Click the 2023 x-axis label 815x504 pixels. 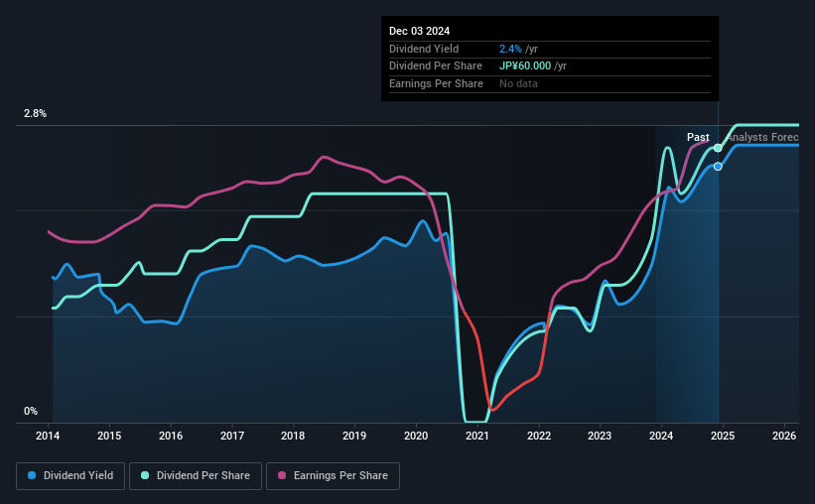[600, 436]
